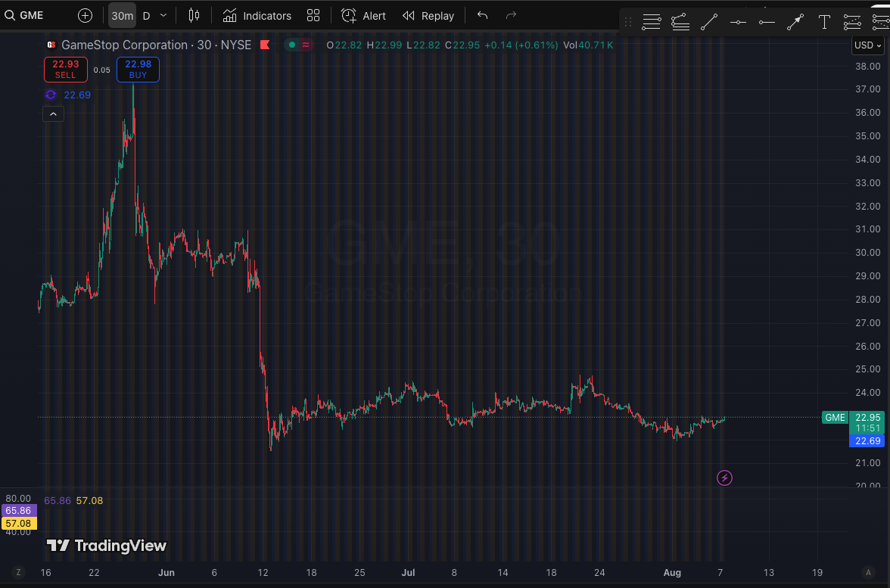The image size is (890, 588).
Task: Click the 0.05 spread value
Action: 101,70
